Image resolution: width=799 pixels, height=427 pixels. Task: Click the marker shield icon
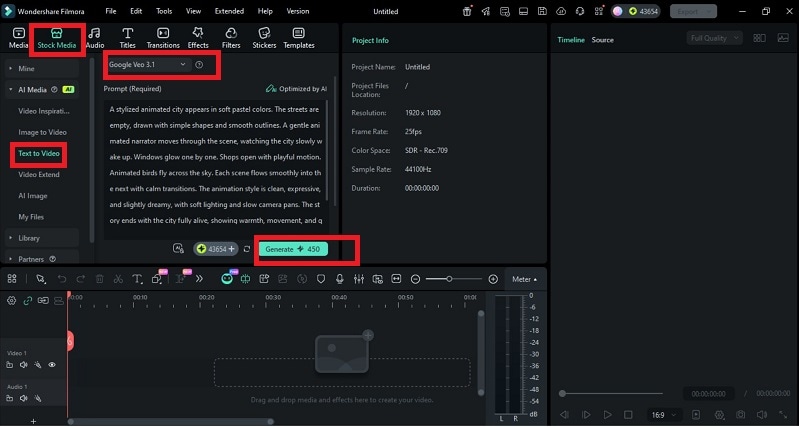point(321,279)
